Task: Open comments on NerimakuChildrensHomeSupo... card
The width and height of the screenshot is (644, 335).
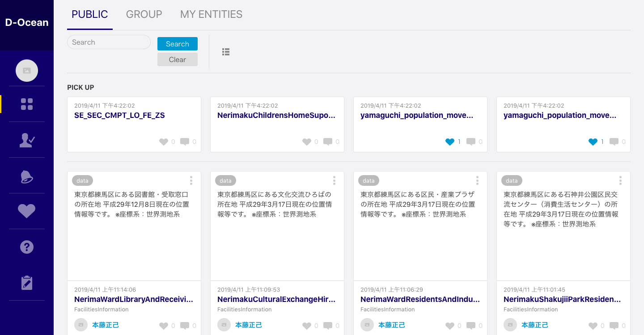Action: pyautogui.click(x=328, y=142)
